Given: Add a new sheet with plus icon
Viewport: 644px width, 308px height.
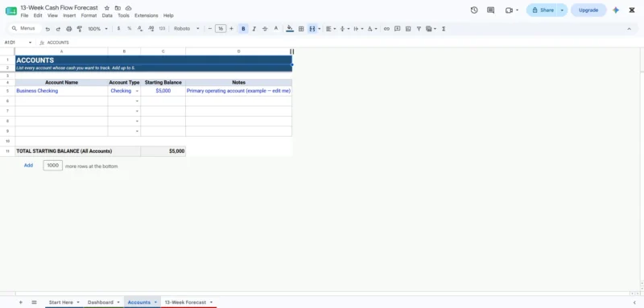Looking at the screenshot, I should pyautogui.click(x=21, y=302).
